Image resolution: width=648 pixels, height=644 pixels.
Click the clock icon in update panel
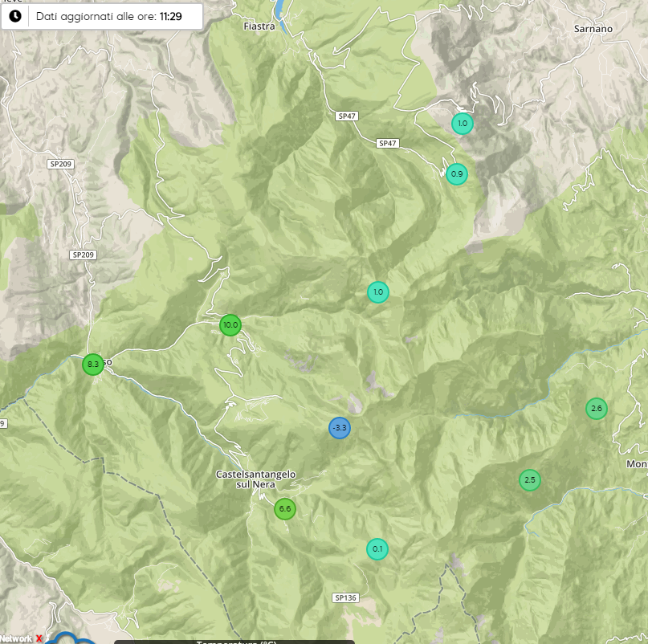tap(14, 16)
